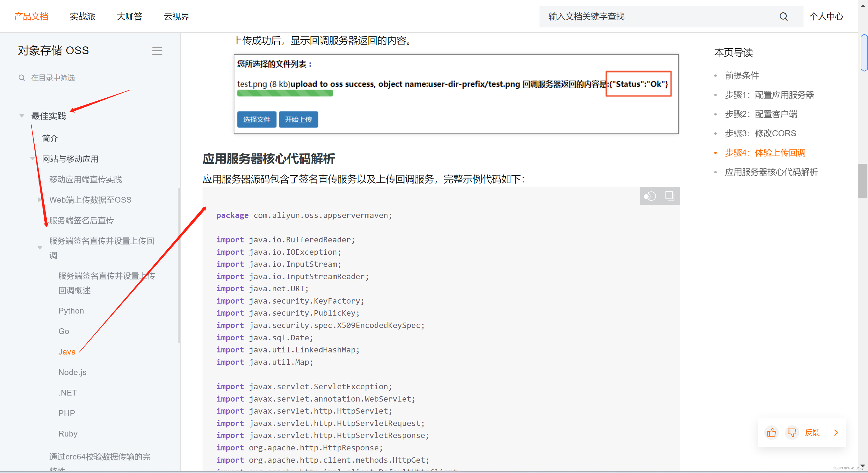Collapse the 最佳实践 tree section
The width and height of the screenshot is (868, 473).
click(x=22, y=116)
